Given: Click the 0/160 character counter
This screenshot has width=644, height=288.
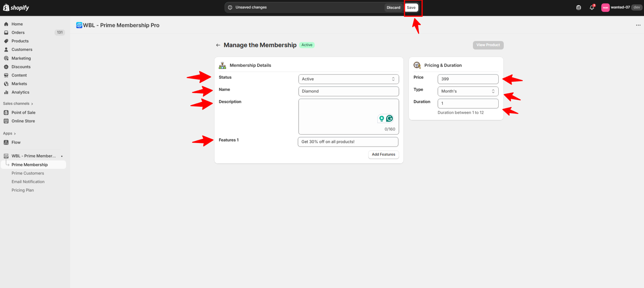Looking at the screenshot, I should click(x=390, y=129).
